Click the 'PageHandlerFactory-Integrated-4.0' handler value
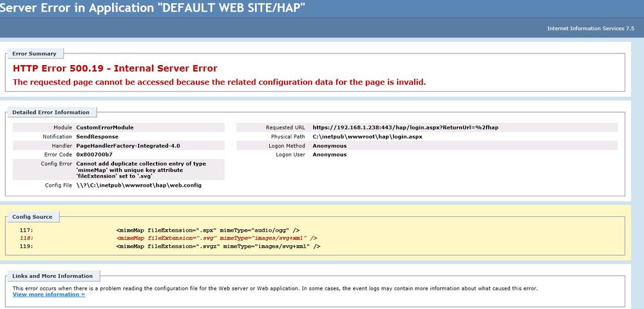Image resolution: width=644 pixels, height=309 pixels. tap(128, 145)
